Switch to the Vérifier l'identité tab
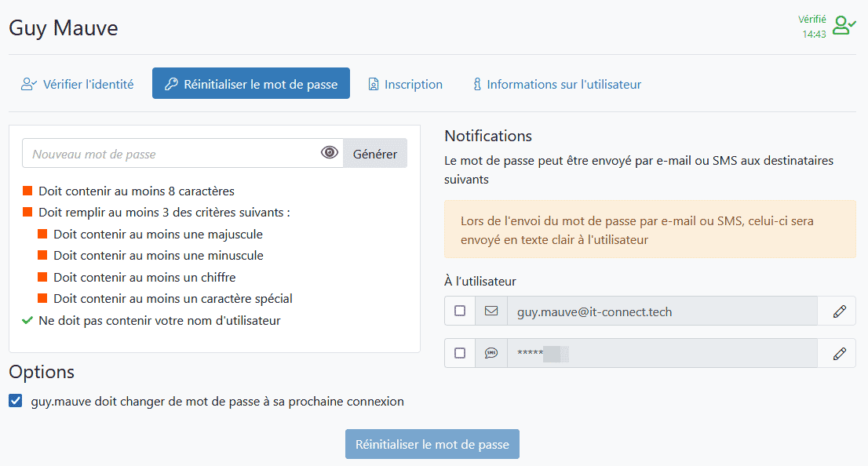Image resolution: width=868 pixels, height=466 pixels. pyautogui.click(x=77, y=82)
